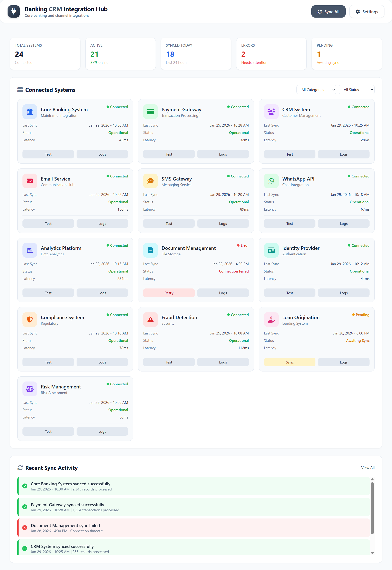Image resolution: width=392 pixels, height=570 pixels.
Task: Open the All Status filter dropdown
Action: coord(357,90)
